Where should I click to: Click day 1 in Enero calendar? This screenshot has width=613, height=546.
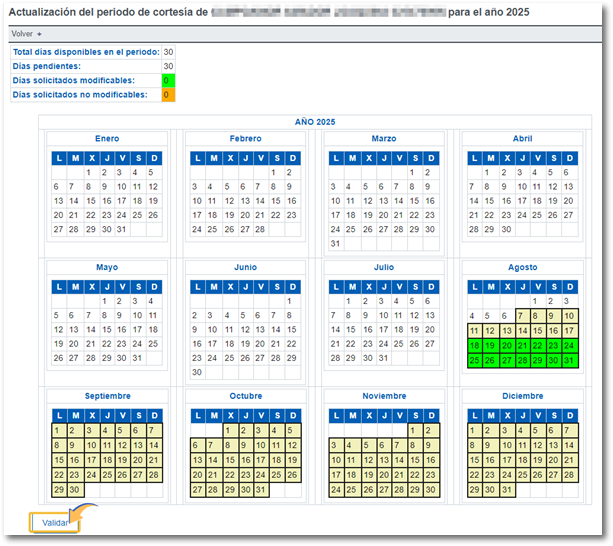point(89,172)
